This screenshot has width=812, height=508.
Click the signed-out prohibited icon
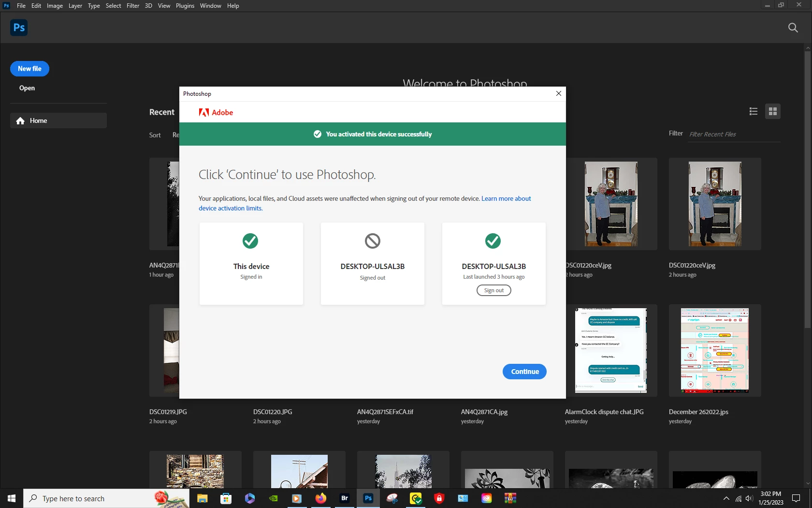click(373, 240)
